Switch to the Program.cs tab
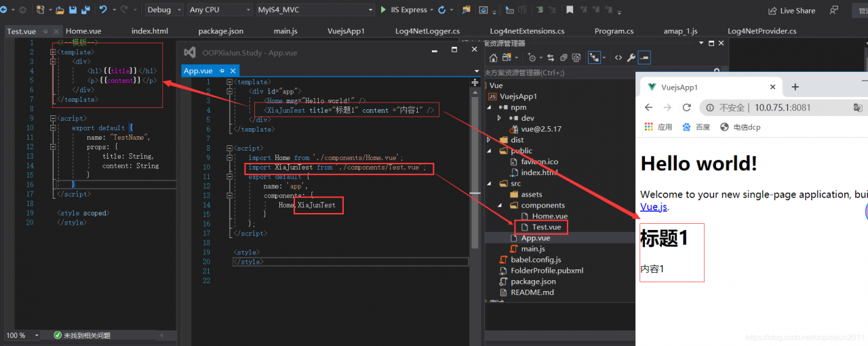Image resolution: width=868 pixels, height=346 pixels. point(614,31)
